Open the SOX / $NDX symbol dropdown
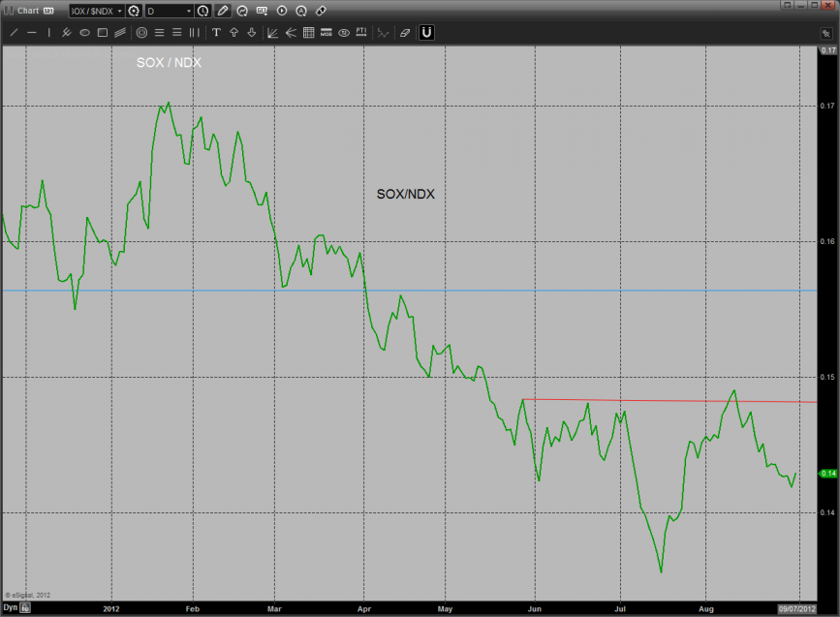This screenshot has width=840, height=617. click(x=97, y=11)
